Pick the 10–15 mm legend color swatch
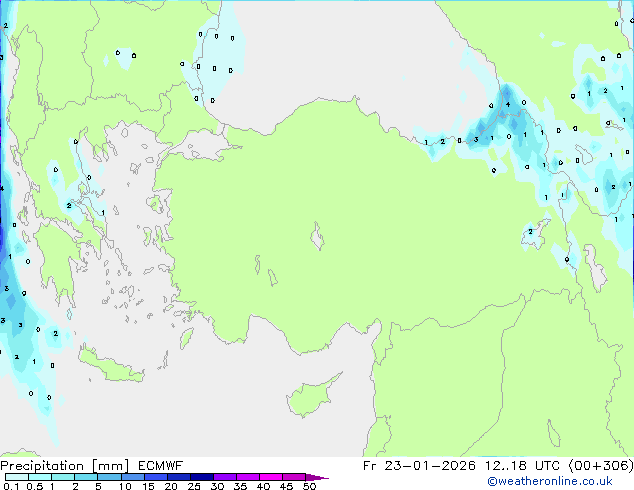This screenshot has height=490, width=634. pyautogui.click(x=133, y=477)
